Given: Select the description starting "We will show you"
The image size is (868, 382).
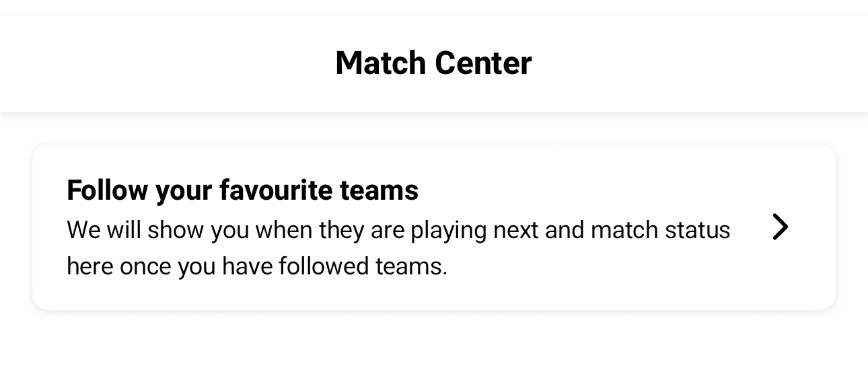Looking at the screenshot, I should [398, 230].
